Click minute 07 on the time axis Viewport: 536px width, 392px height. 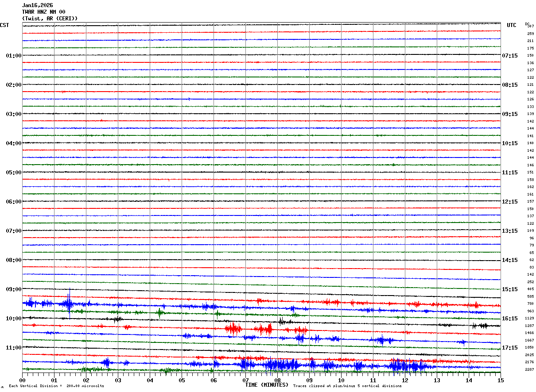pyautogui.click(x=245, y=380)
